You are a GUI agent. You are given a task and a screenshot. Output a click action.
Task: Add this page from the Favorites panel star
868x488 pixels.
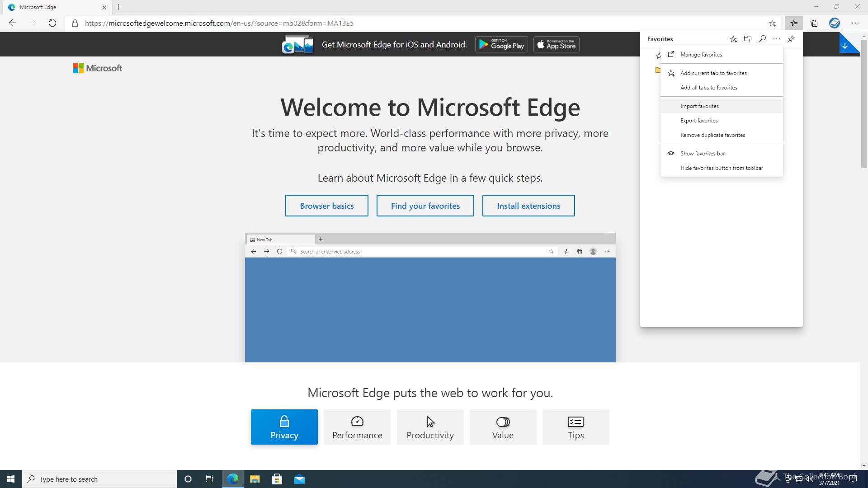click(733, 39)
